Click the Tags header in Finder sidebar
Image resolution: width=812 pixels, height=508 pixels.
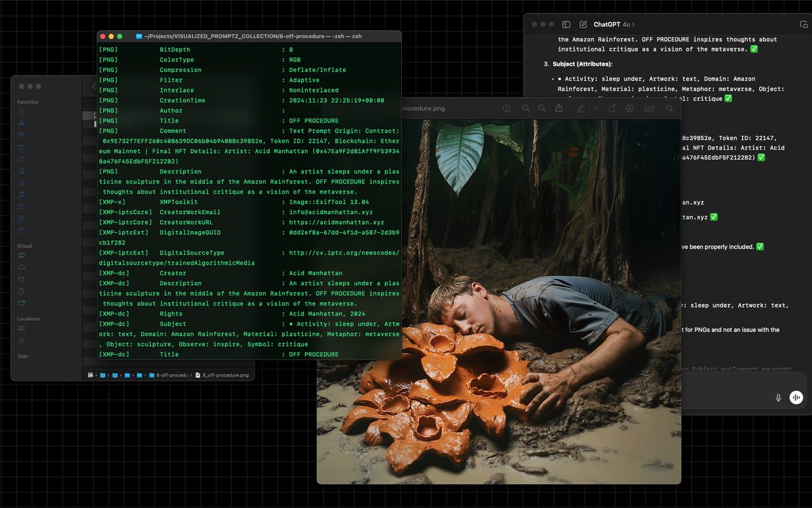point(22,356)
